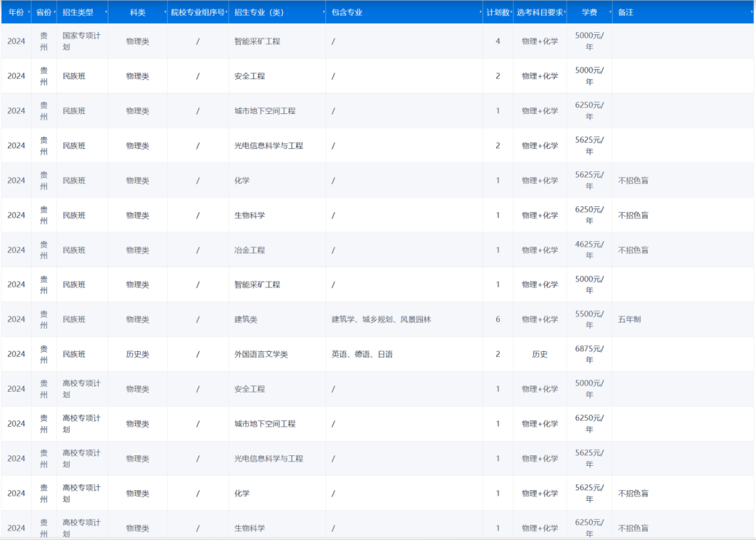This screenshot has width=756, height=540.
Task: Click 贵州 in the 外国语言文学类 row
Action: click(43, 354)
